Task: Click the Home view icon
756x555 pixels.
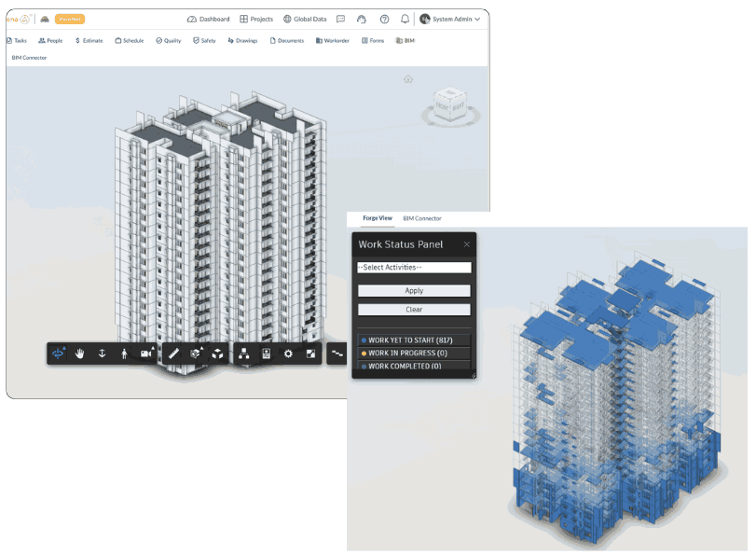Action: click(407, 79)
